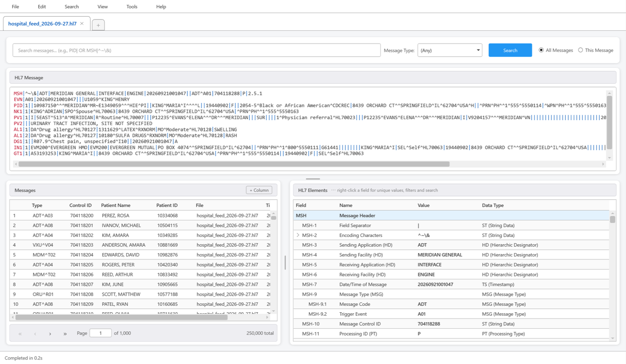Expand the MSH-2 Encoding Characters row
626x364 pixels.
[298, 236]
